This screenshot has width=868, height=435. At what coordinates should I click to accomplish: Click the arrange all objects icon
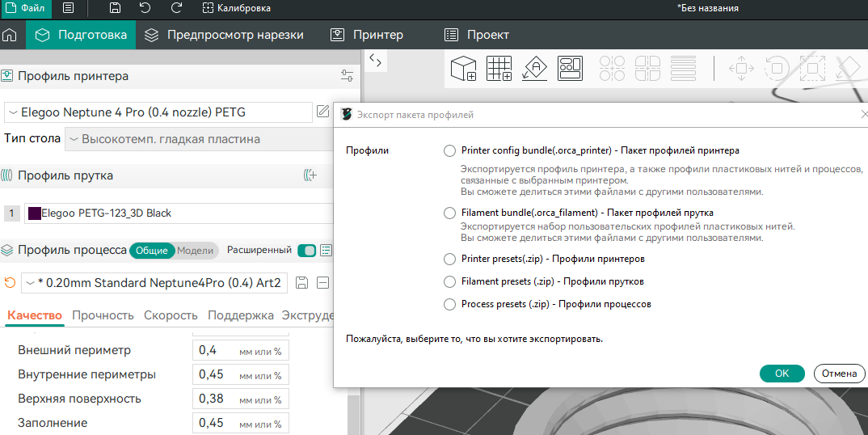click(x=570, y=69)
